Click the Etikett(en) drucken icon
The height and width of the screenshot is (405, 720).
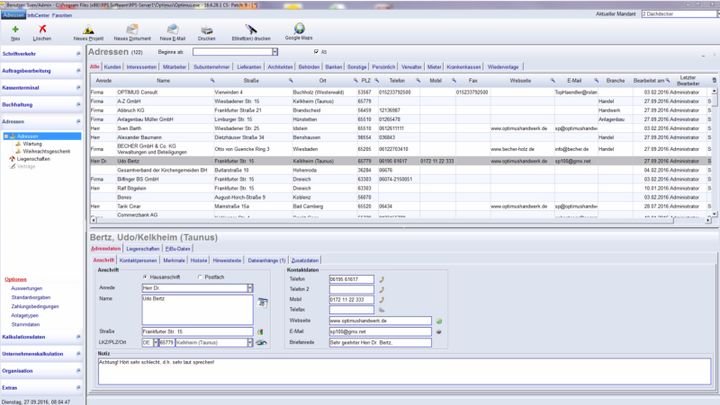251,31
